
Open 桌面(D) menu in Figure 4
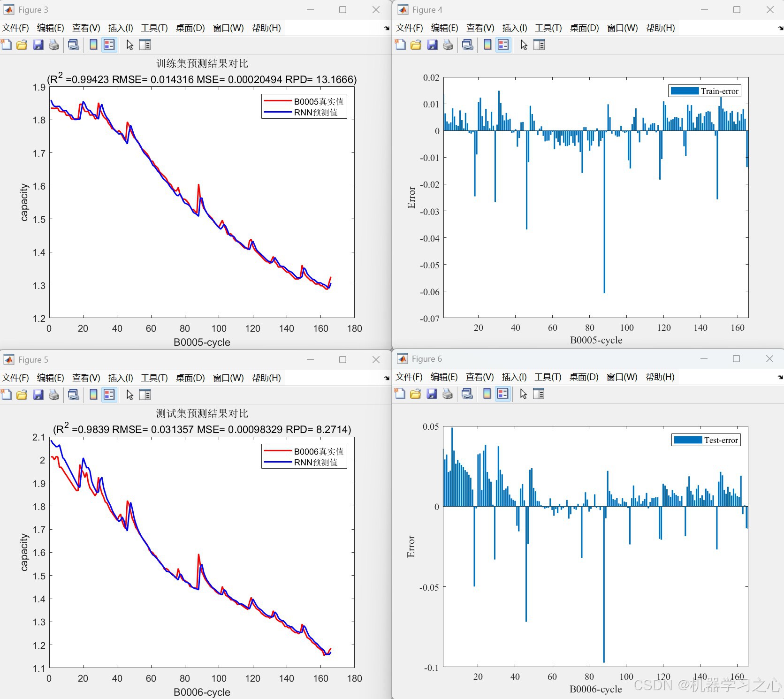point(584,28)
